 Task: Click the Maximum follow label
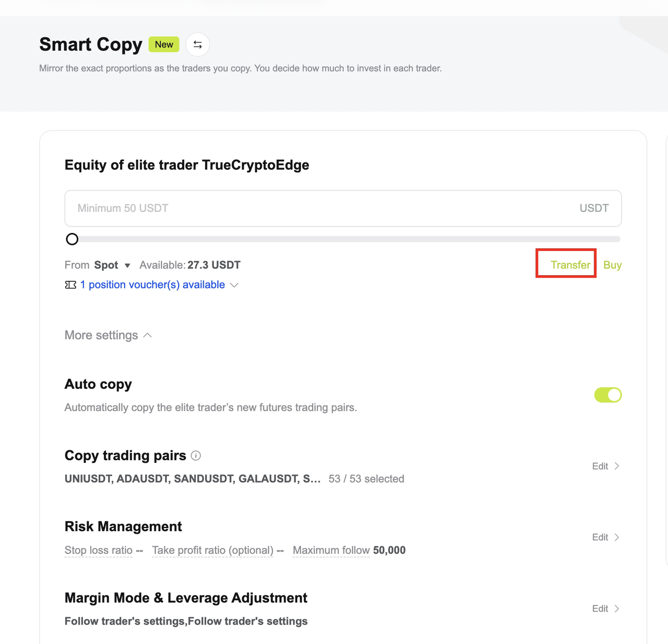tap(331, 550)
